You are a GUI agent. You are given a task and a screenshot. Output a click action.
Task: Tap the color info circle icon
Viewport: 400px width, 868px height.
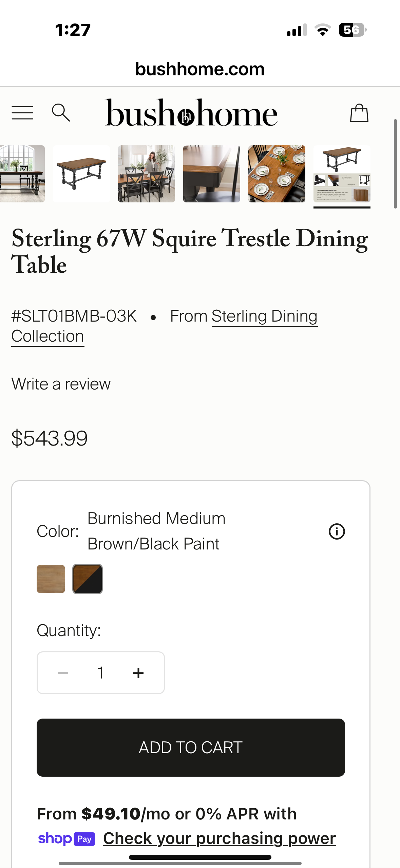pos(337,531)
